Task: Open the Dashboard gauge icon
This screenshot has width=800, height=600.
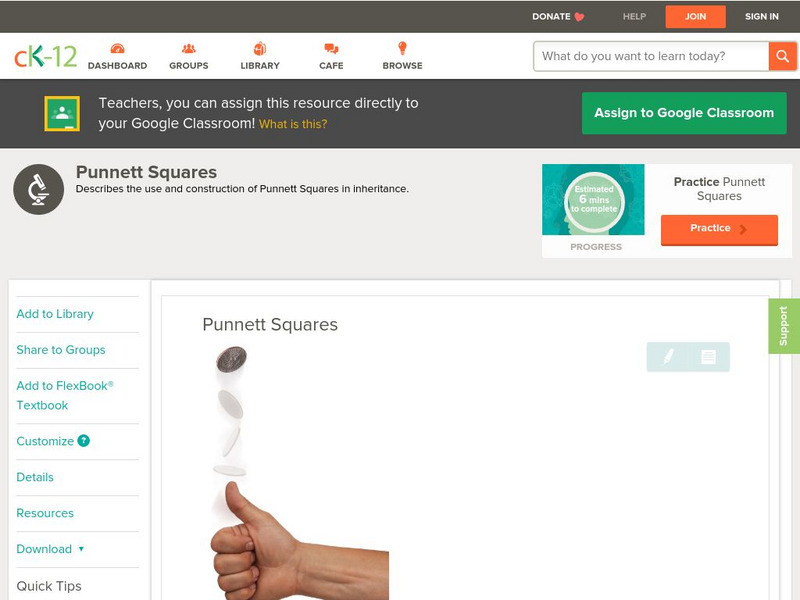Action: pyautogui.click(x=117, y=48)
